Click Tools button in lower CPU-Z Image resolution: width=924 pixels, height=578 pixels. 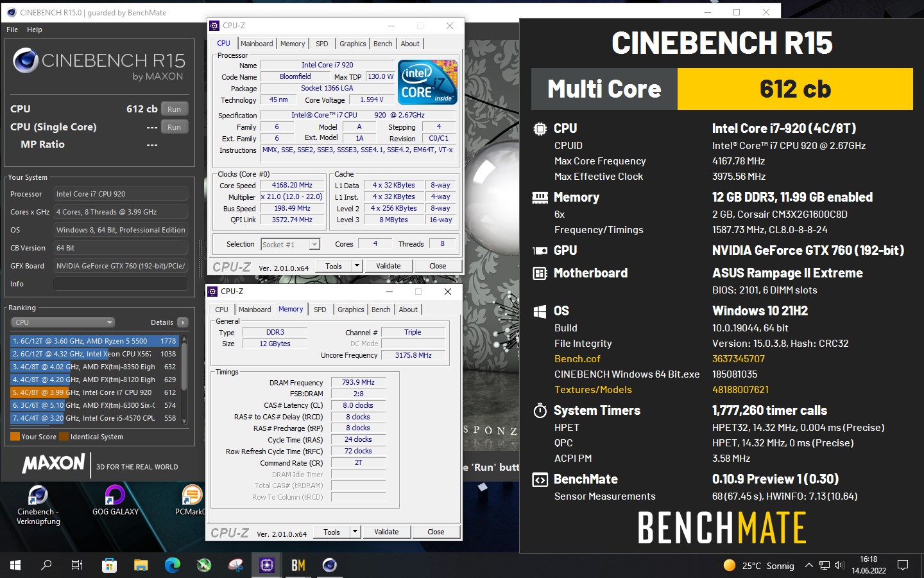click(x=332, y=532)
